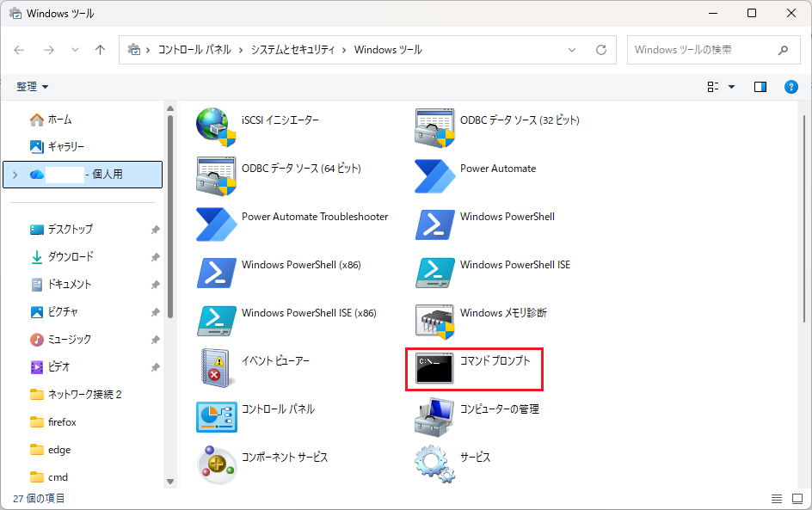The image size is (812, 510).
Task: Open the Command Prompt (コマンド プロンプト) icon
Action: [434, 368]
